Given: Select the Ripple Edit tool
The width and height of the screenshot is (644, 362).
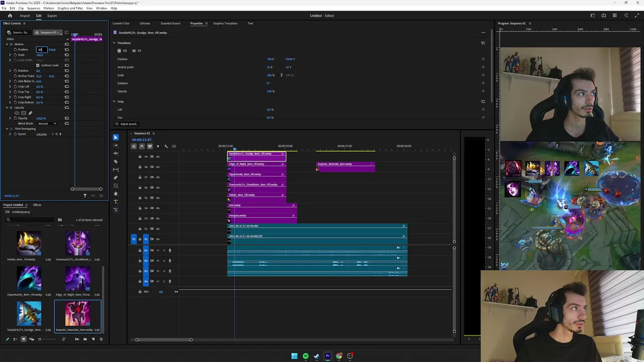Looking at the screenshot, I should click(116, 153).
